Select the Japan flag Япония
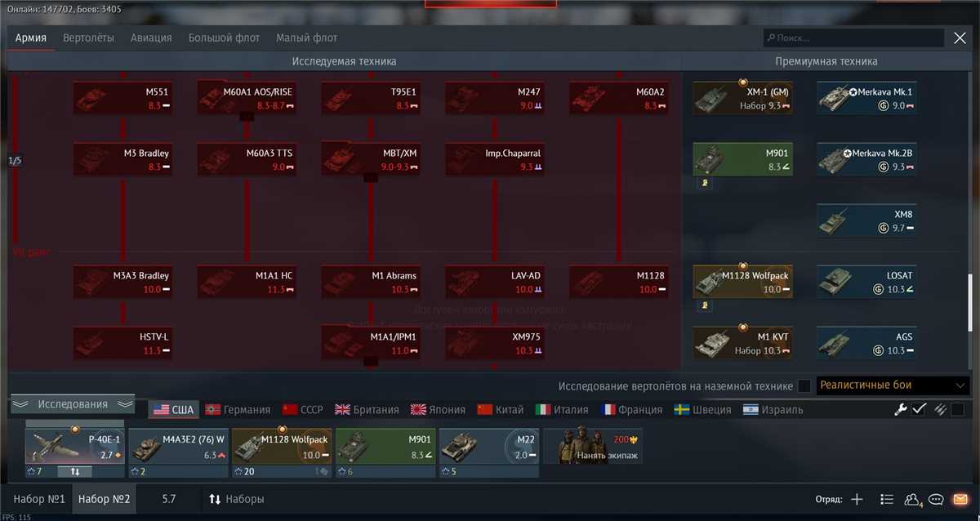 438,410
